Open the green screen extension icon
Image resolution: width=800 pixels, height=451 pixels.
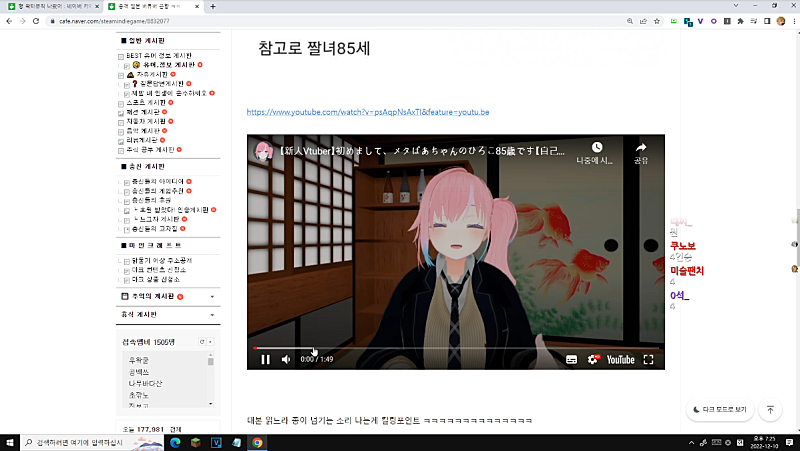pyautogui.click(x=673, y=21)
